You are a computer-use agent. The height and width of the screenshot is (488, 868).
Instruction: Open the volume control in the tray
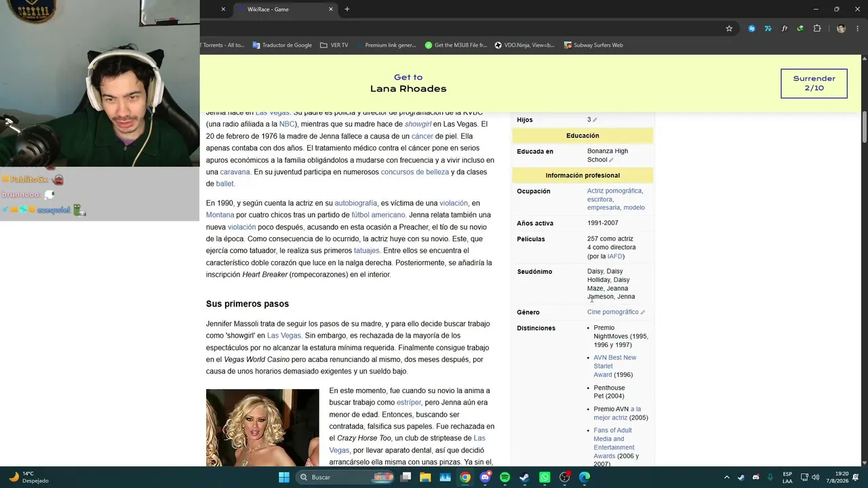(815, 477)
